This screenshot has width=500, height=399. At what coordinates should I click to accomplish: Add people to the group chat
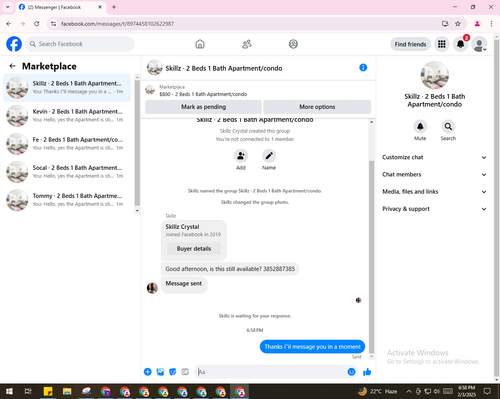(x=241, y=156)
